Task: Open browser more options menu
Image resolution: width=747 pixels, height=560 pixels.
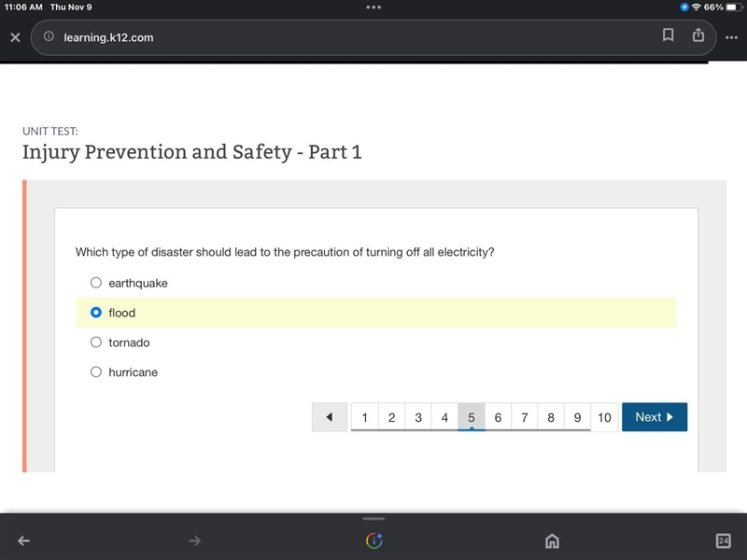Action: pos(731,37)
